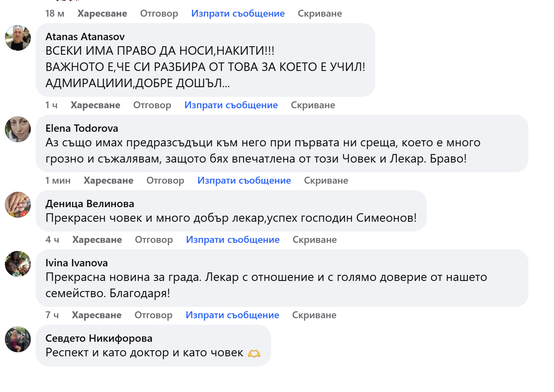This screenshot has height=392, width=554.
Task: Click the 7 ч timestamp below Ivina's comment
Action: click(52, 315)
